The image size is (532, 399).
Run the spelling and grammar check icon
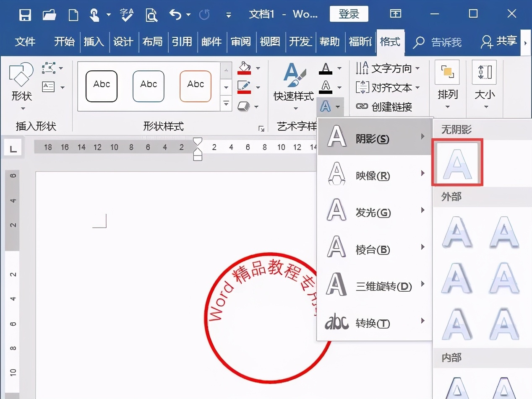(127, 15)
